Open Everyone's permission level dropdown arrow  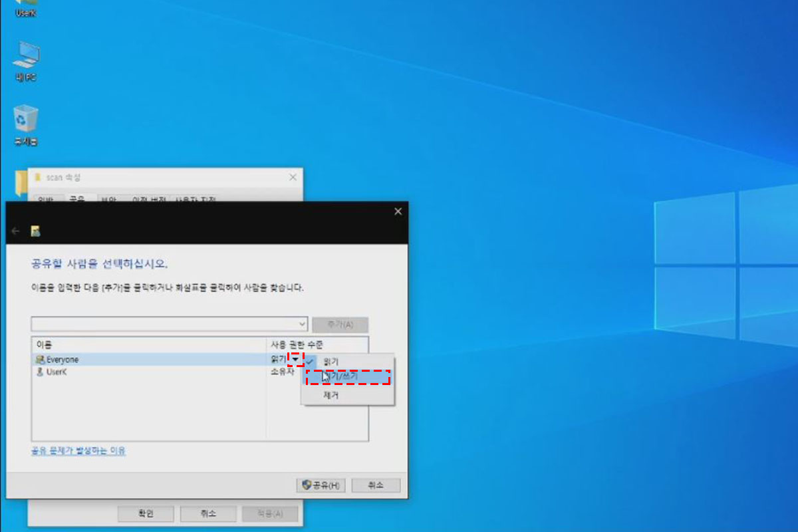[296, 359]
